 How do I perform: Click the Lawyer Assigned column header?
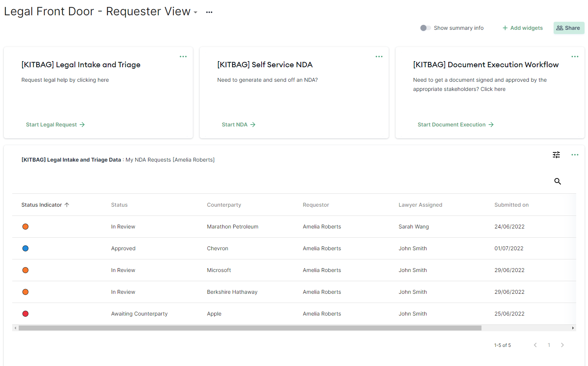[x=420, y=205]
